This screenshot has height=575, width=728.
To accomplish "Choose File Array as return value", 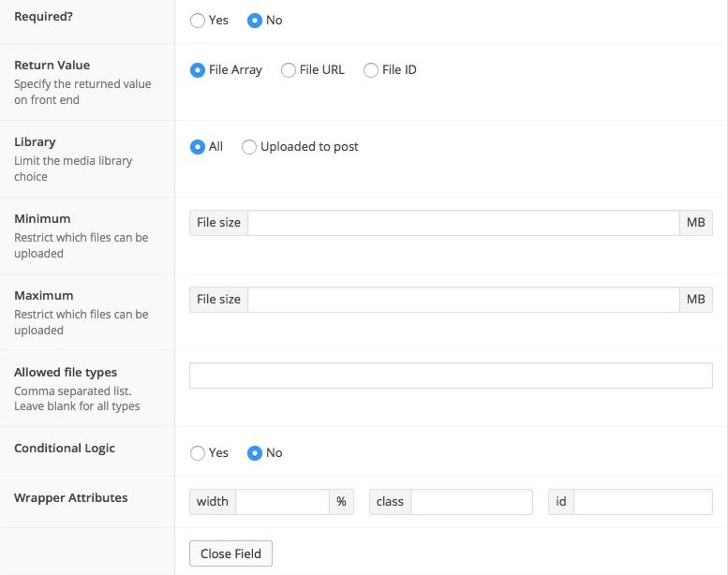I will coord(198,70).
